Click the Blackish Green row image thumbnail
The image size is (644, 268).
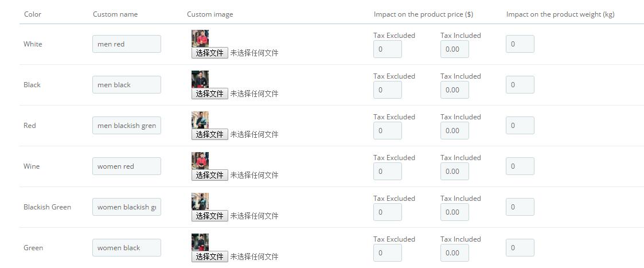click(200, 201)
